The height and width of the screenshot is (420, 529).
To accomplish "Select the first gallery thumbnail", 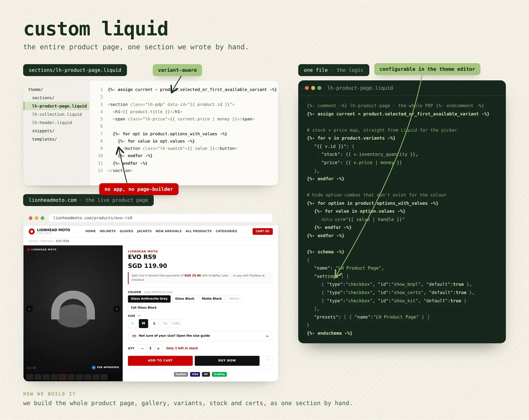I will tap(30, 377).
